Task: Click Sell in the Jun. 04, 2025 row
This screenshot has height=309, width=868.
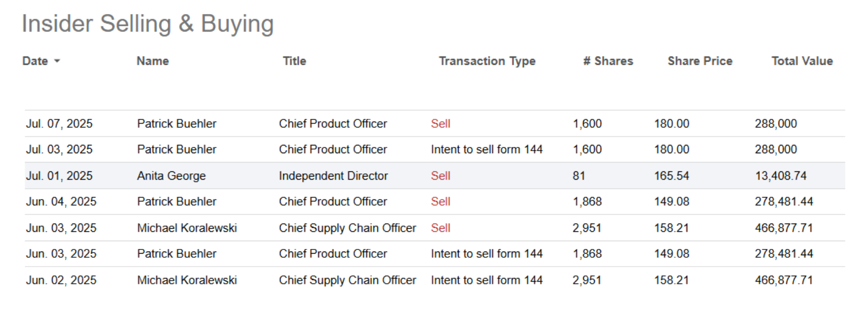Action: point(440,202)
